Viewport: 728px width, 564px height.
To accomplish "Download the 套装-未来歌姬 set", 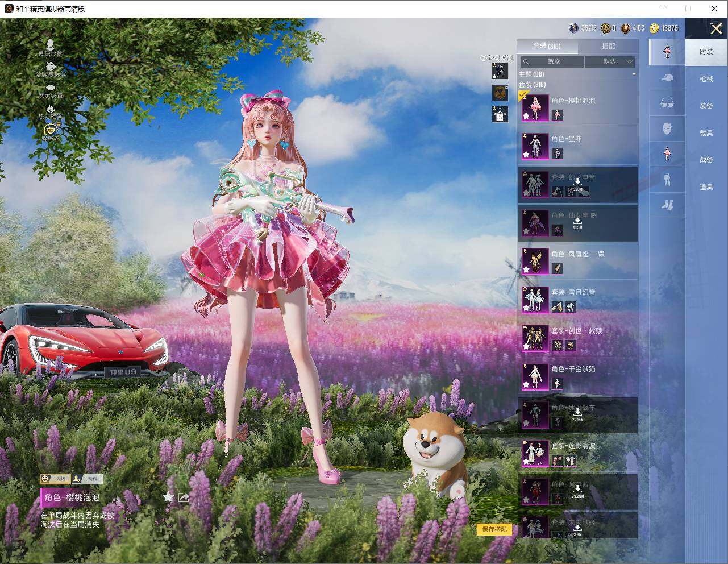I will [577, 530].
